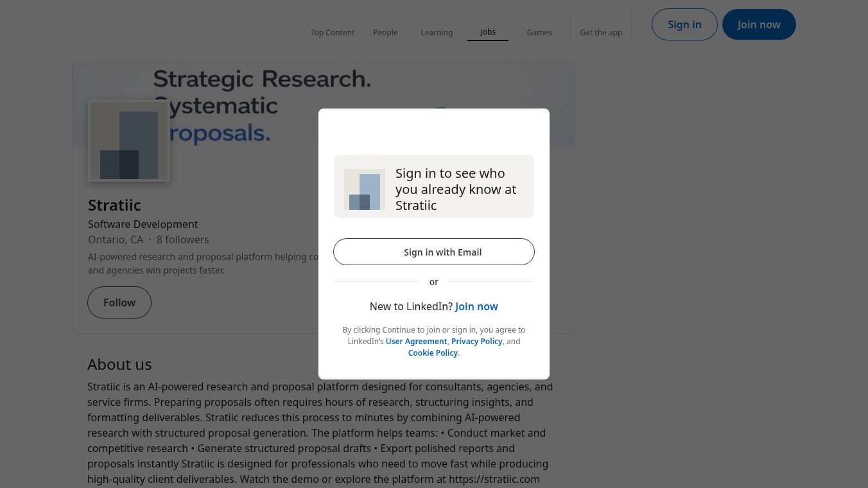Open the Privacy Policy link
This screenshot has height=488, width=868.
click(x=477, y=341)
